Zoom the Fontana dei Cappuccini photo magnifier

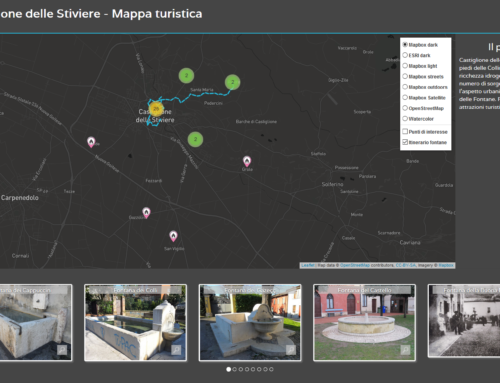point(62,350)
